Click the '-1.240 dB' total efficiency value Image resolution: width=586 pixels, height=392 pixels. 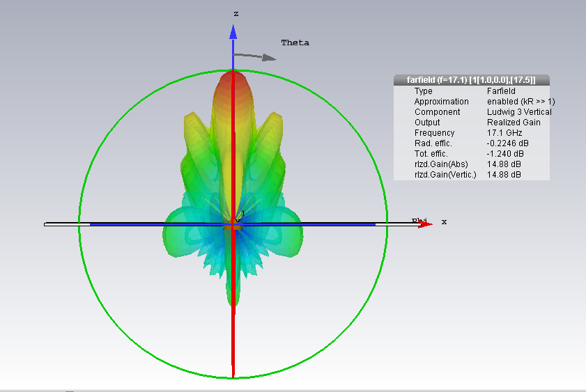[505, 154]
